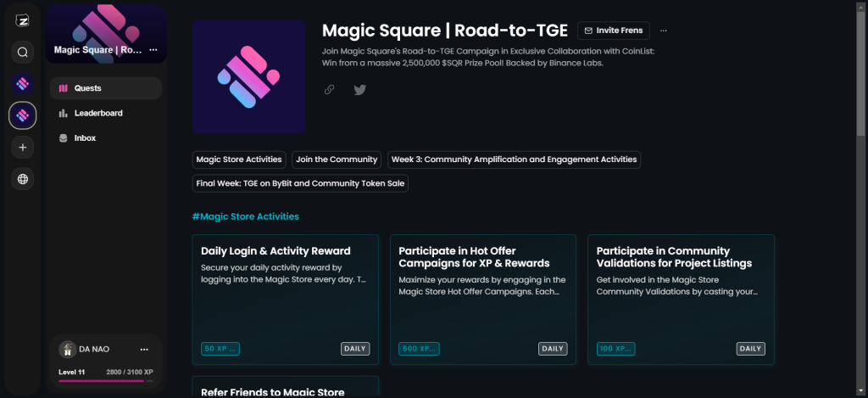868x398 pixels.
Task: Click the link icon under community description
Action: 330,90
